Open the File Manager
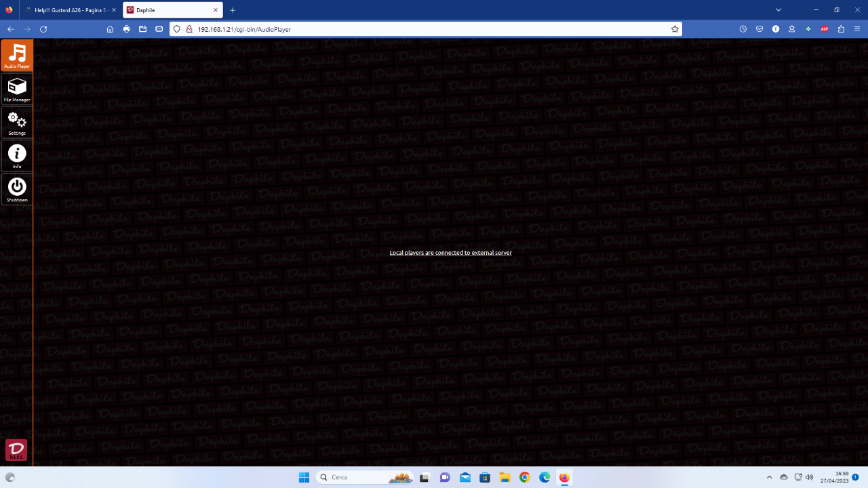Screen dimensions: 868x488 (17, 89)
